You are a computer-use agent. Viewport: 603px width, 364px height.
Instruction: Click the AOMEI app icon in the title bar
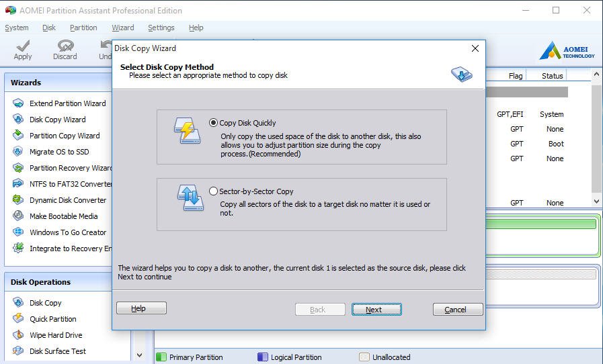point(11,10)
